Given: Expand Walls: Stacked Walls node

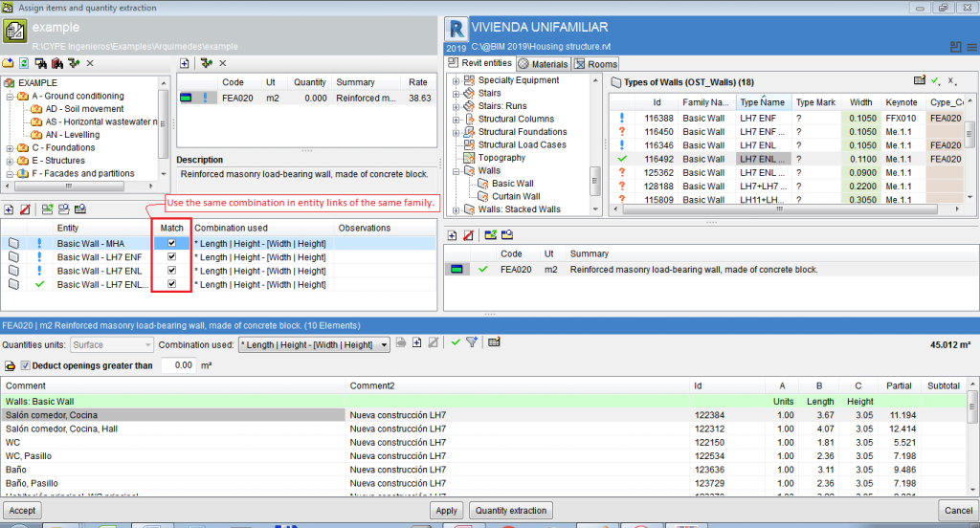Looking at the screenshot, I should click(x=456, y=209).
